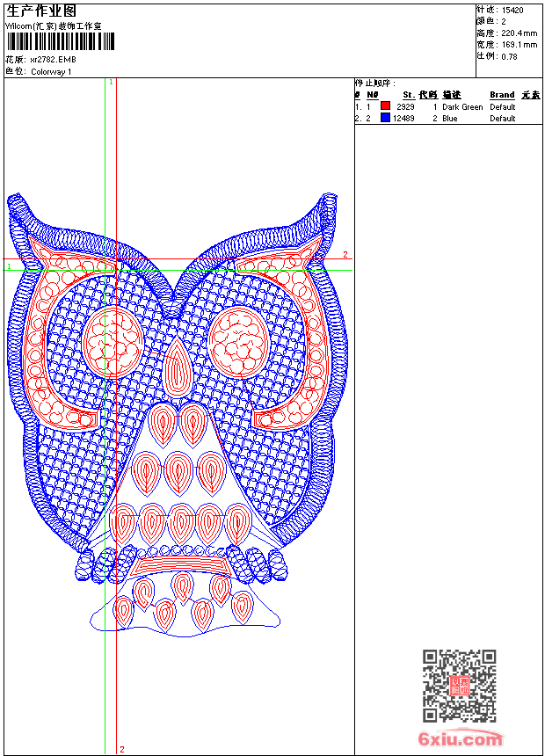Viewport: 545px width, 756px height.
Task: Click the 'Colorway 1' label
Action: click(x=51, y=72)
